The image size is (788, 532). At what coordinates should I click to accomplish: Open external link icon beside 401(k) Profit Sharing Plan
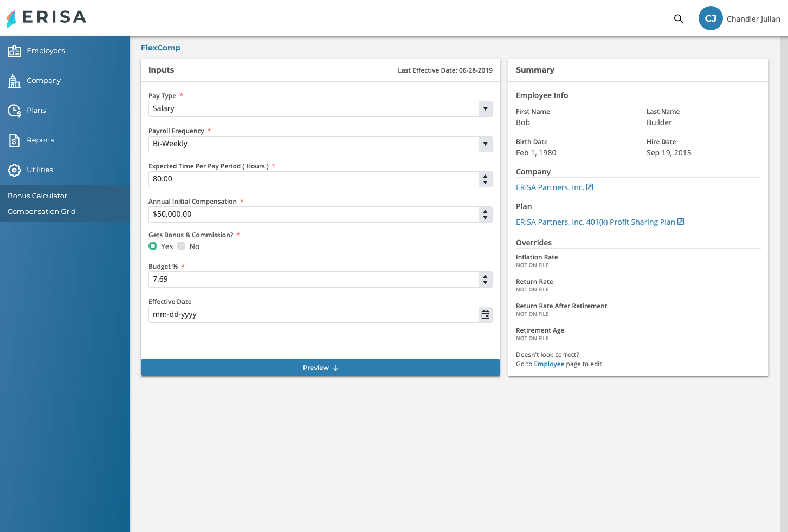pyautogui.click(x=681, y=222)
